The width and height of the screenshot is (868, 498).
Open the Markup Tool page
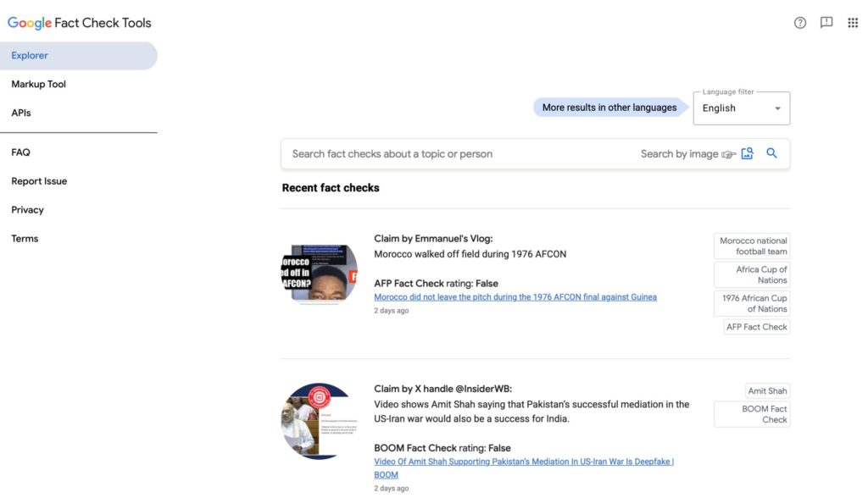click(39, 85)
